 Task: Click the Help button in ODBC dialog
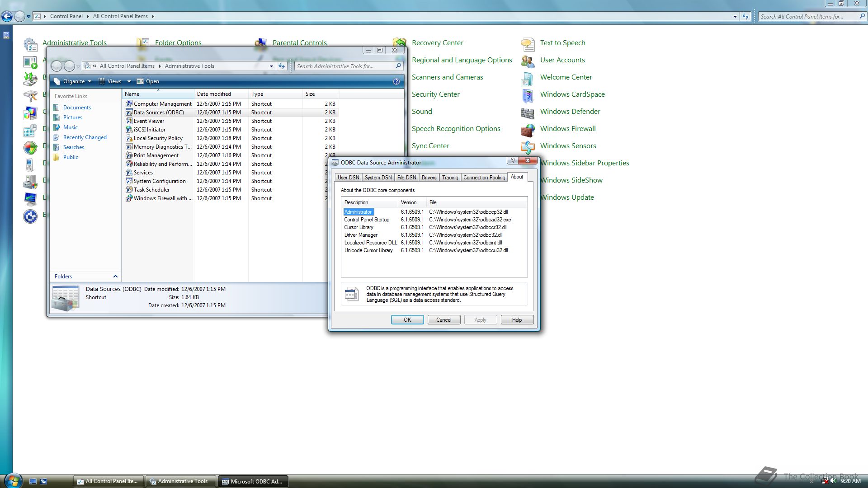click(517, 320)
